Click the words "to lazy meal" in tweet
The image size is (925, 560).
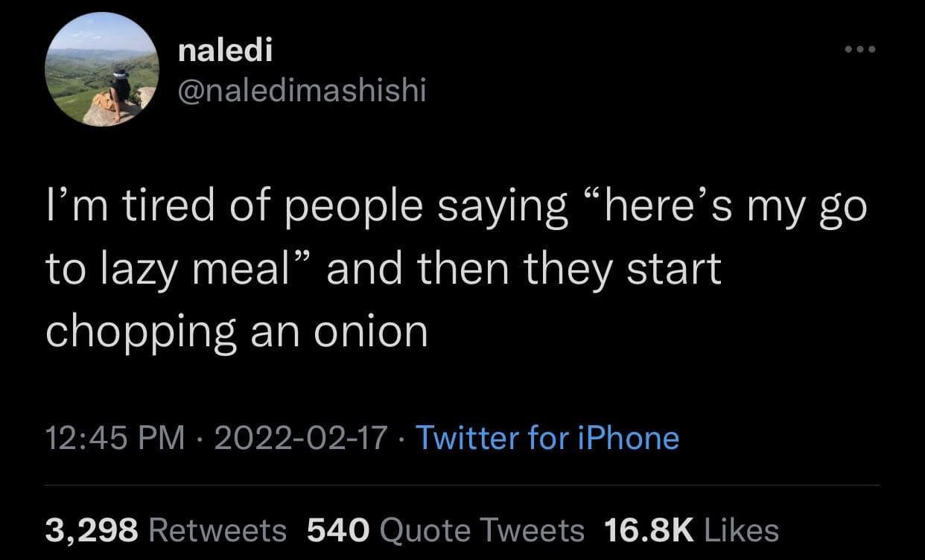167,270
